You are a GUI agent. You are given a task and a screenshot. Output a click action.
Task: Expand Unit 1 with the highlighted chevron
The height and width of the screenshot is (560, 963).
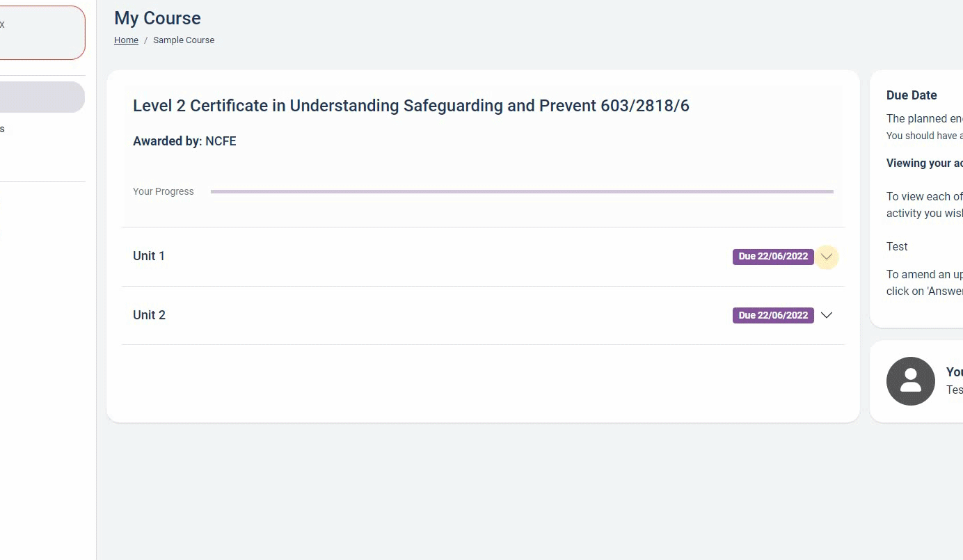(827, 257)
